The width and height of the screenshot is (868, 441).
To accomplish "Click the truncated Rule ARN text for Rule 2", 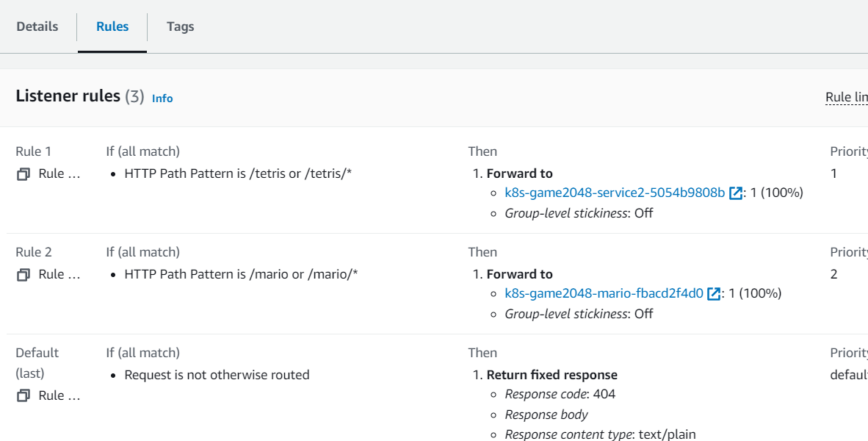I will click(59, 274).
